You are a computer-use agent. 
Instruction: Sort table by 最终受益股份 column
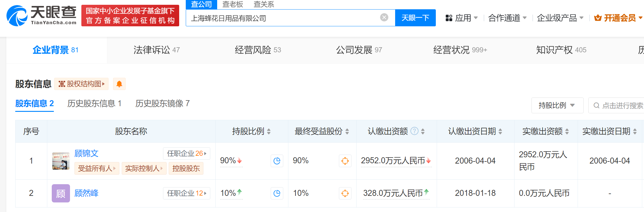pos(347,132)
